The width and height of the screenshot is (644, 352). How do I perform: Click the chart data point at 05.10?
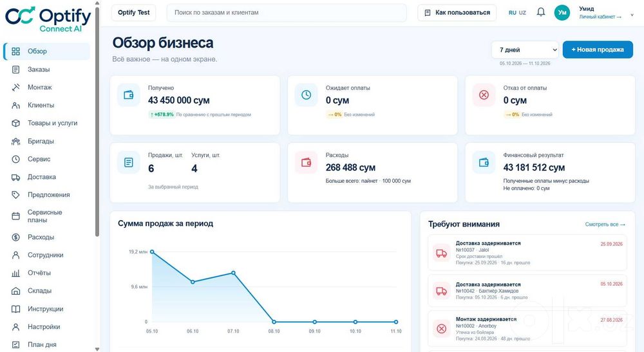[x=152, y=252]
